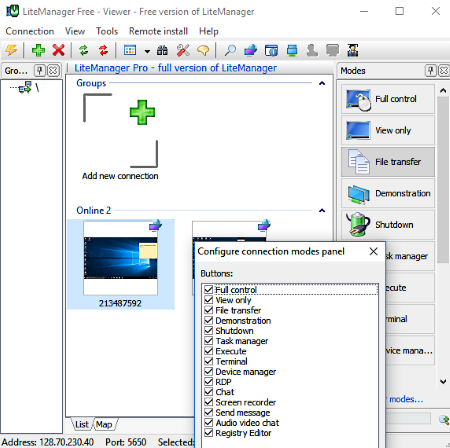The image size is (450, 448).
Task: Click the LiteManager Pro full version link
Action: pos(175,68)
